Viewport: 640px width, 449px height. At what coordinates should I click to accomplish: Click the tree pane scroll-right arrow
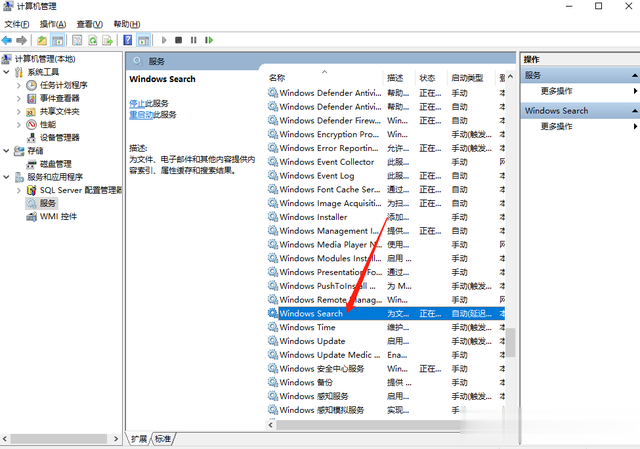116,439
